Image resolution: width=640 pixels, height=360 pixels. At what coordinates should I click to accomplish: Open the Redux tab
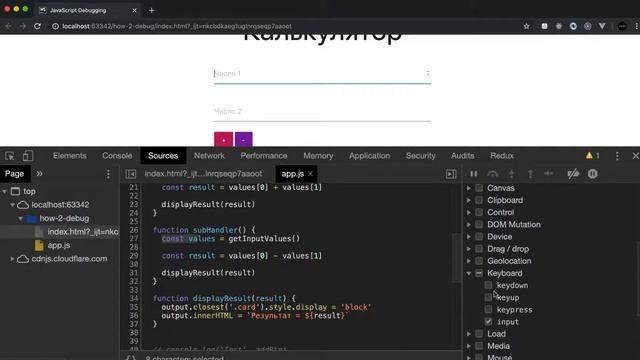tap(502, 156)
